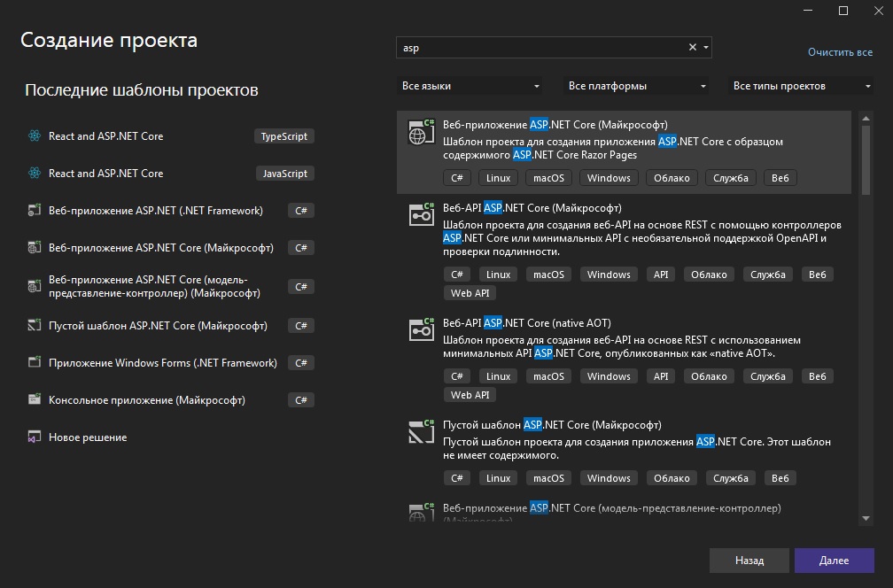Choose recent Новое решение entry
This screenshot has height=588, width=893.
click(171, 437)
